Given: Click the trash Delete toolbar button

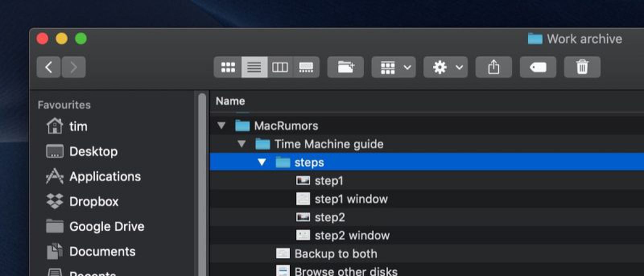Looking at the screenshot, I should coord(582,67).
